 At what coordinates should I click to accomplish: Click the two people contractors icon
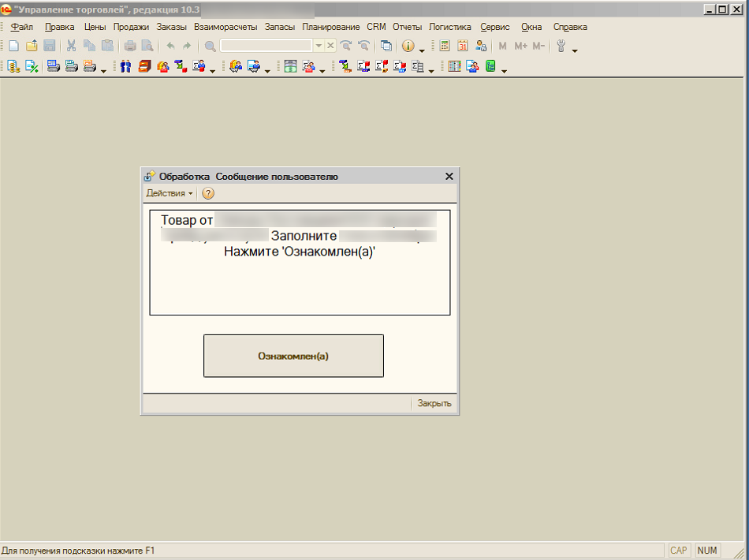[125, 67]
